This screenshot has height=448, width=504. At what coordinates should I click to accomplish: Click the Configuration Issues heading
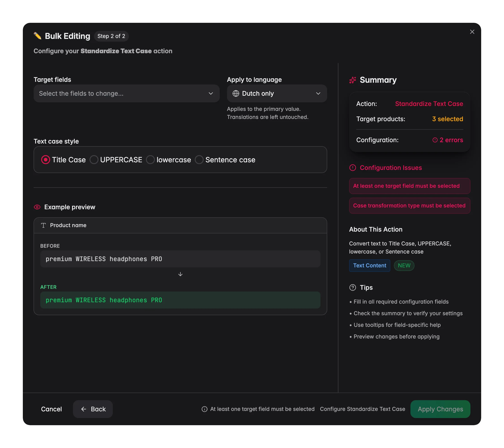tap(391, 168)
